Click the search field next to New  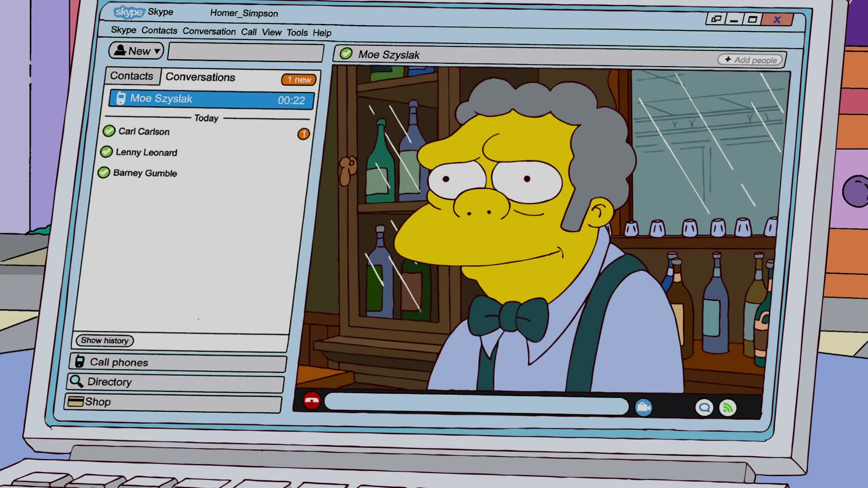coord(245,52)
